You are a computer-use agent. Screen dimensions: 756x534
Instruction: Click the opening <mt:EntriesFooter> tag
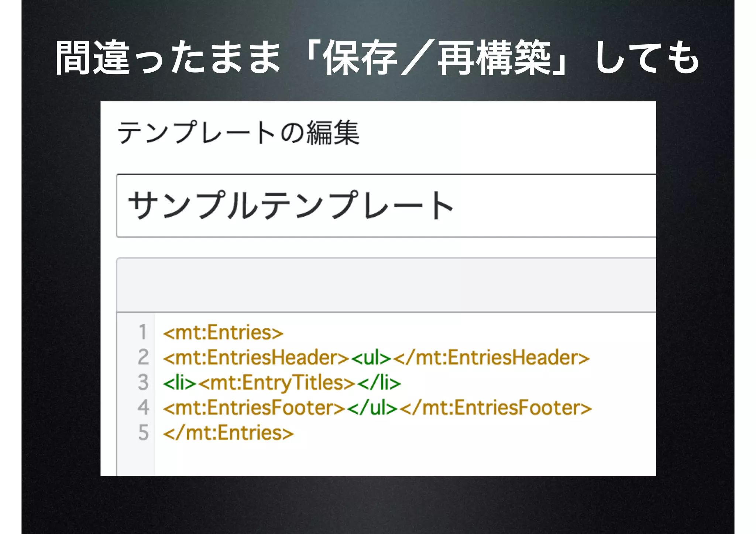click(x=254, y=407)
